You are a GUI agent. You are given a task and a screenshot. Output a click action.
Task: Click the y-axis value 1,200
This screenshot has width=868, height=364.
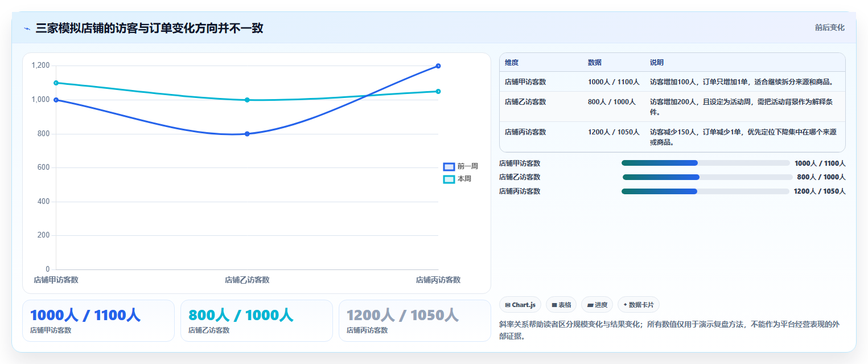pyautogui.click(x=40, y=66)
